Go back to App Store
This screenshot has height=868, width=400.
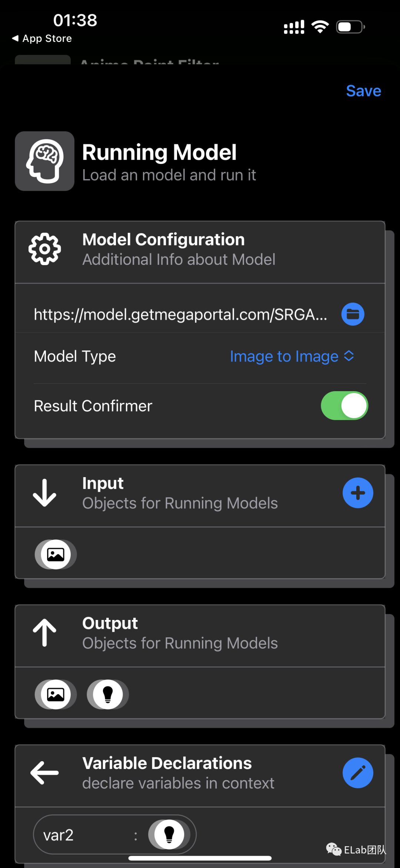[x=42, y=38]
